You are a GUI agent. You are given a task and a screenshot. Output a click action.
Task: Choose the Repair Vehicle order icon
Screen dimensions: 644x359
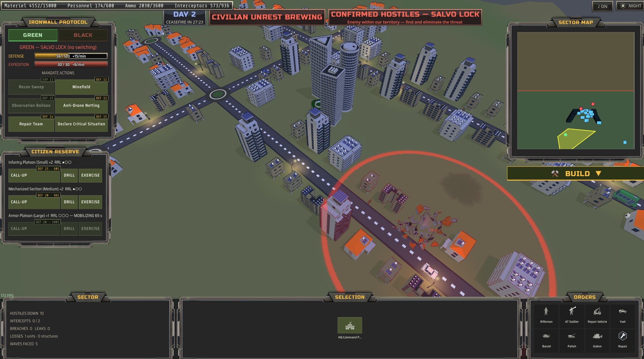pos(597,316)
